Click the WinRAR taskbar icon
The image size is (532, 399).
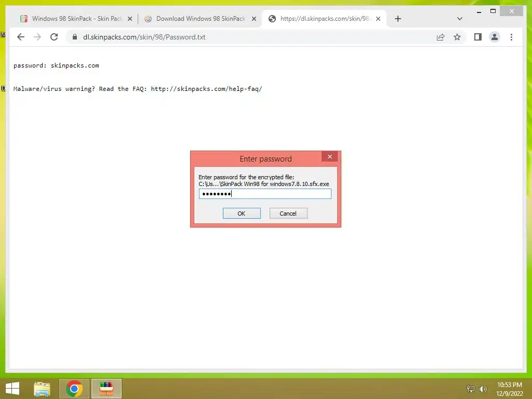coord(106,389)
